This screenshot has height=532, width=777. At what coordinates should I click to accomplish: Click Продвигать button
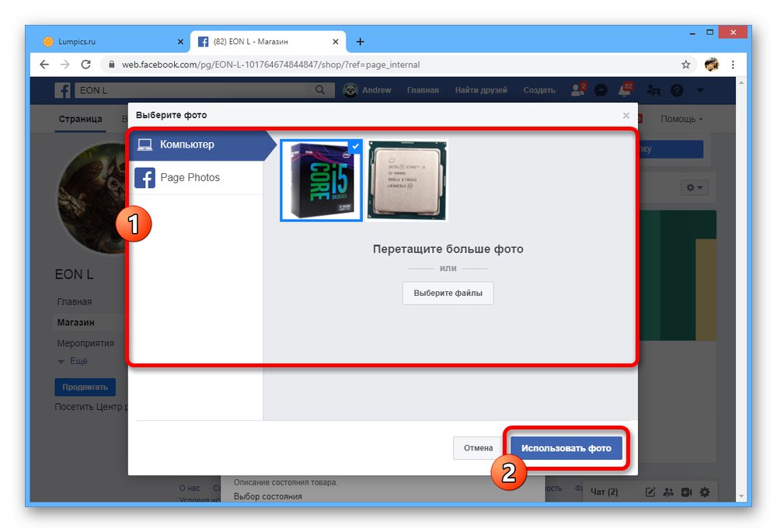85,387
